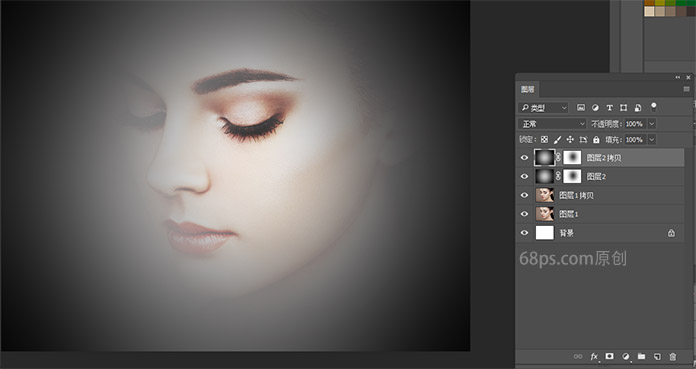Screen dimensions: 696x369
Task: Hide the 图层2拷贝 layer eye
Action: click(x=524, y=158)
